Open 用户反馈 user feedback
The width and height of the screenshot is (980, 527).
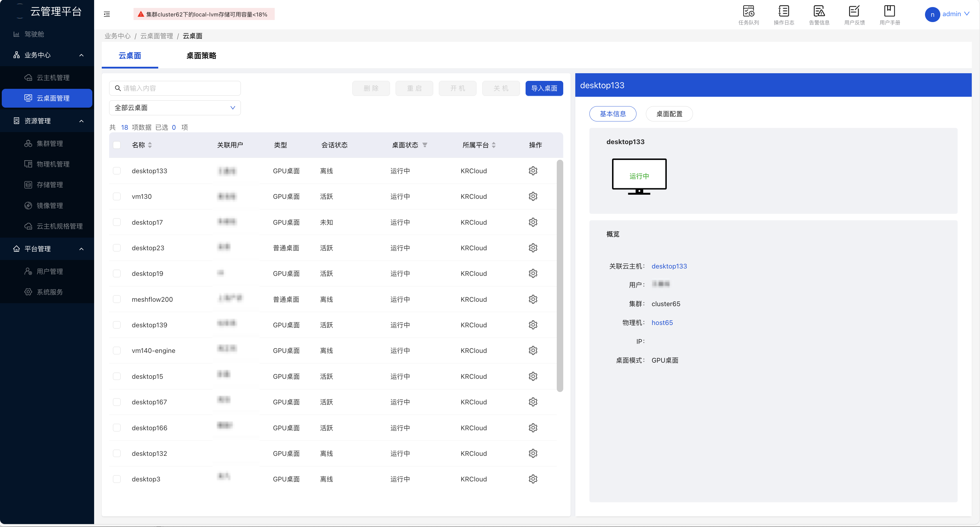coord(854,14)
